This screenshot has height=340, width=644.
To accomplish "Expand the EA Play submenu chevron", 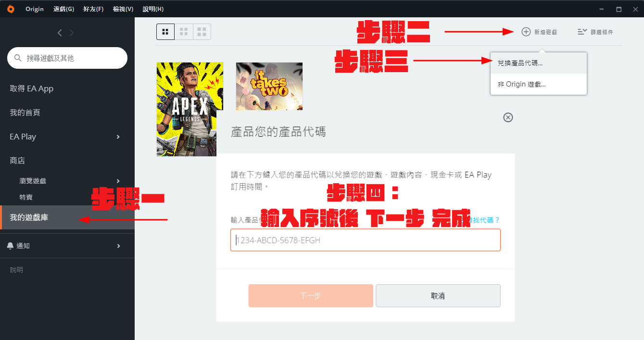I will pos(118,137).
